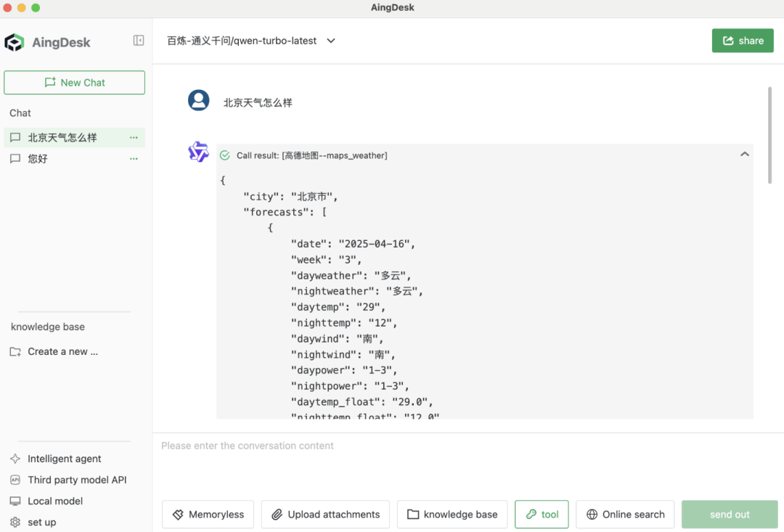Collapse the sidebar panel icon
Viewport: 784px width, 532px height.
[x=139, y=41]
